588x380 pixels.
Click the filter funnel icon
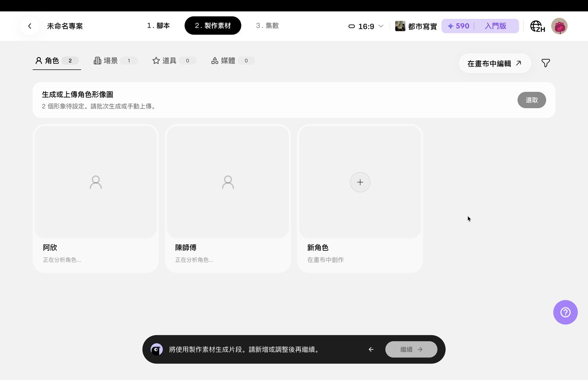[x=546, y=63]
